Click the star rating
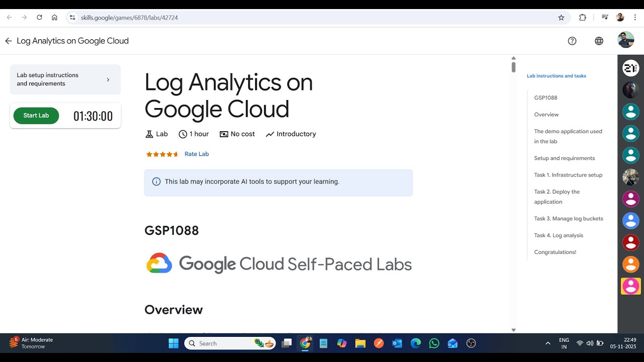Screen dimensions: 644x362 click(162, 154)
